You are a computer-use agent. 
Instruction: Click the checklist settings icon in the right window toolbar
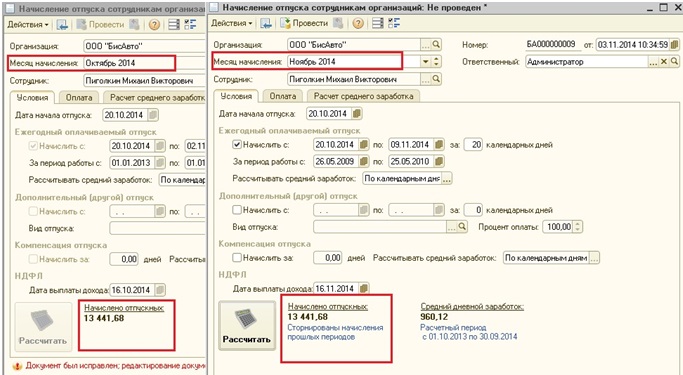394,23
